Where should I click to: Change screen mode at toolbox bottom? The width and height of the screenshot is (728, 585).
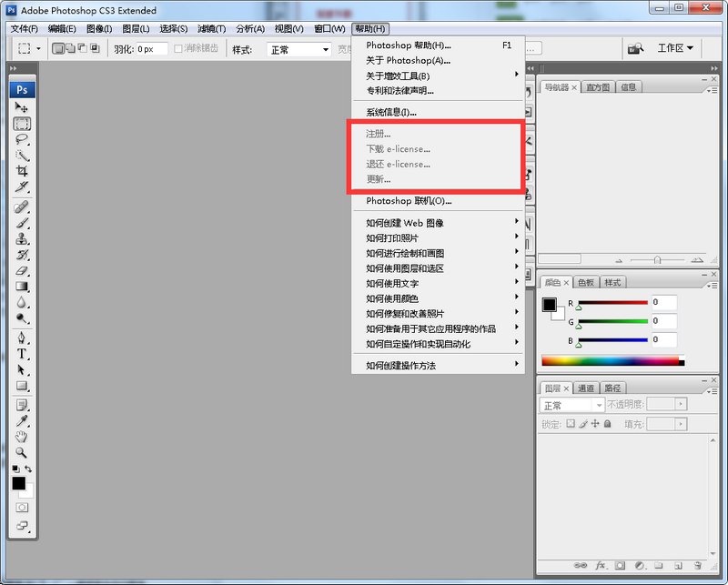(22, 526)
